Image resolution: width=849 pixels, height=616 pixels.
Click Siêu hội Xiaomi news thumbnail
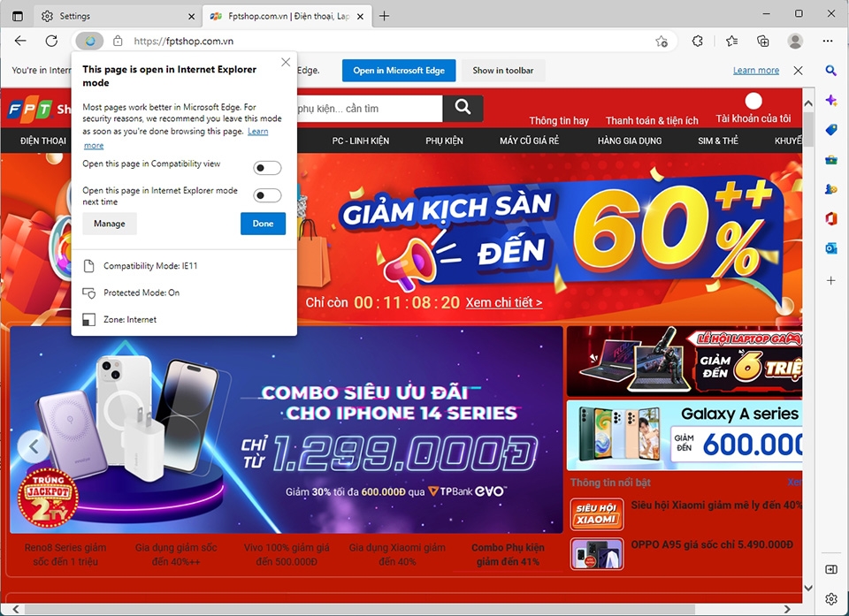[x=597, y=514]
